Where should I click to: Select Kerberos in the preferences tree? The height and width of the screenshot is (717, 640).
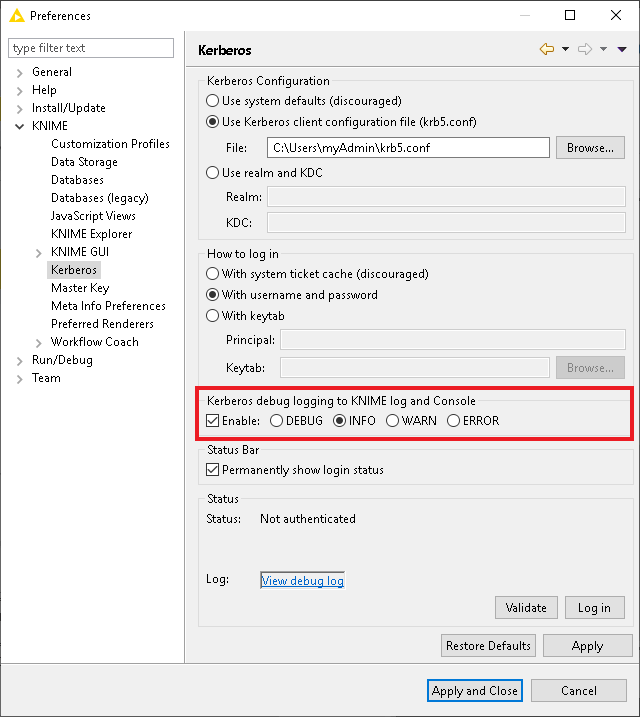[74, 270]
